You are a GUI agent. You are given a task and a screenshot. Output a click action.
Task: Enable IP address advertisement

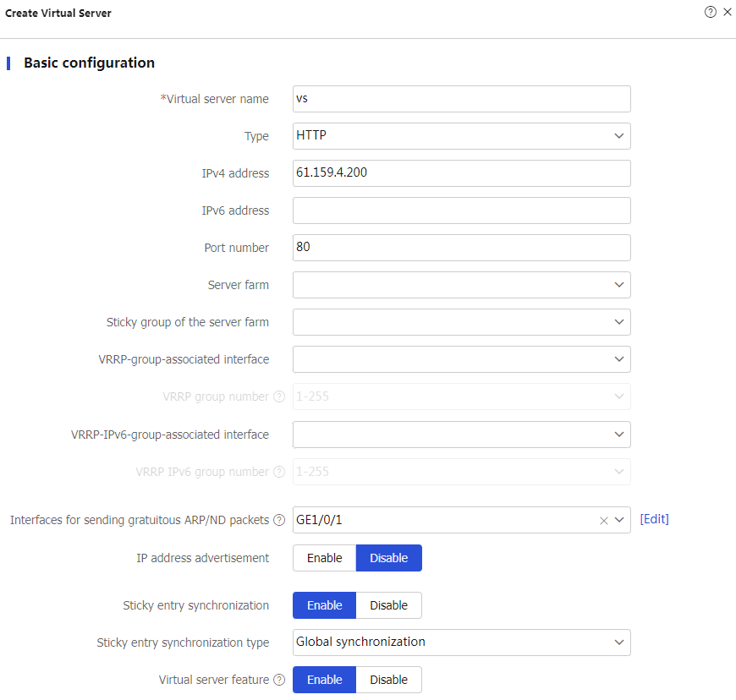(x=325, y=558)
